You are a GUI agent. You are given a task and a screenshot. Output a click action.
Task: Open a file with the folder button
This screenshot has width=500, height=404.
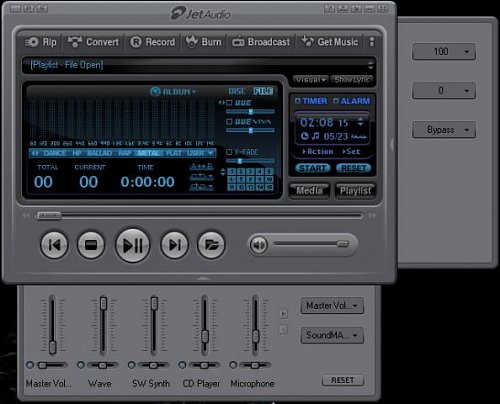coord(211,245)
